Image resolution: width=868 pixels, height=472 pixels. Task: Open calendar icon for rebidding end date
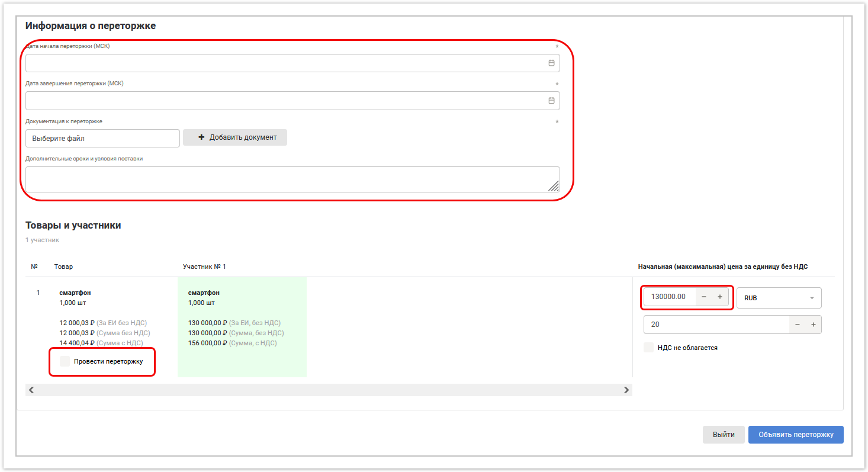click(551, 101)
